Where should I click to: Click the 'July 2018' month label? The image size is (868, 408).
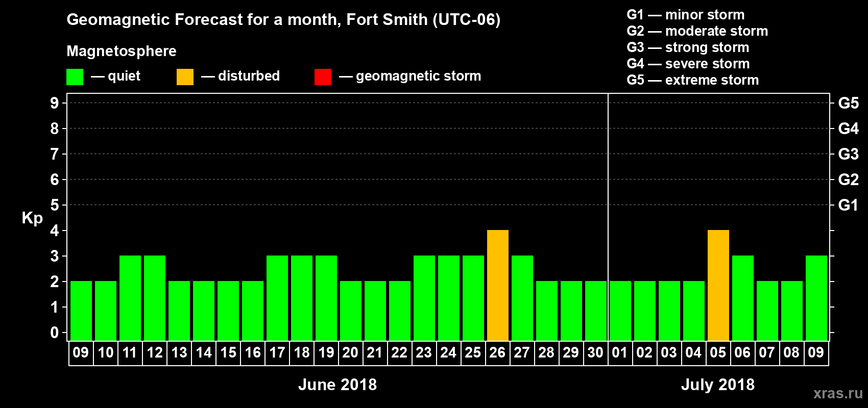point(718,385)
